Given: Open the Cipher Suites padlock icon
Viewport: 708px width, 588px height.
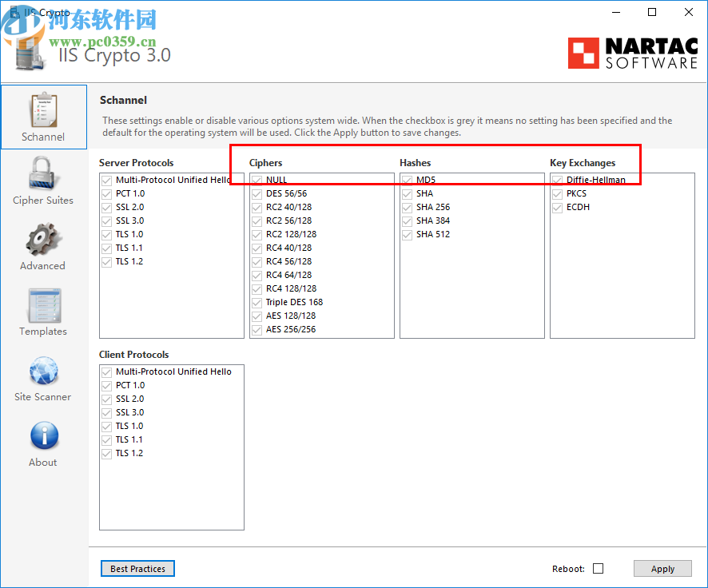Looking at the screenshot, I should (42, 173).
